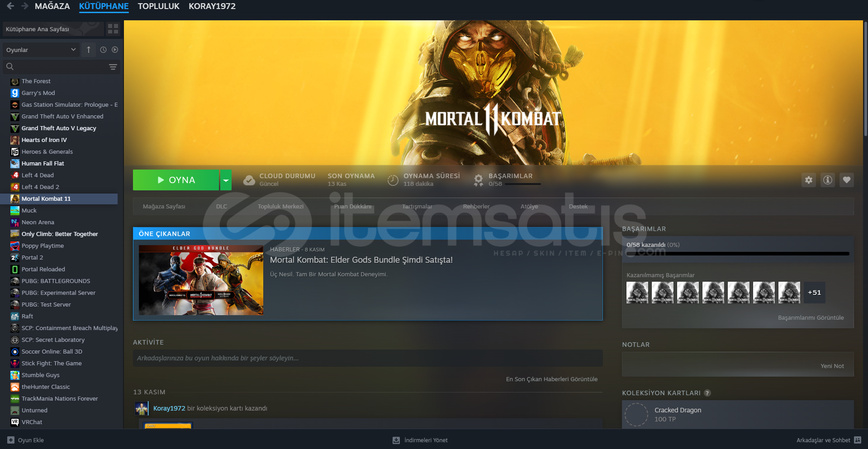Open advanced filter options icon
868x449 pixels.
pos(113,67)
